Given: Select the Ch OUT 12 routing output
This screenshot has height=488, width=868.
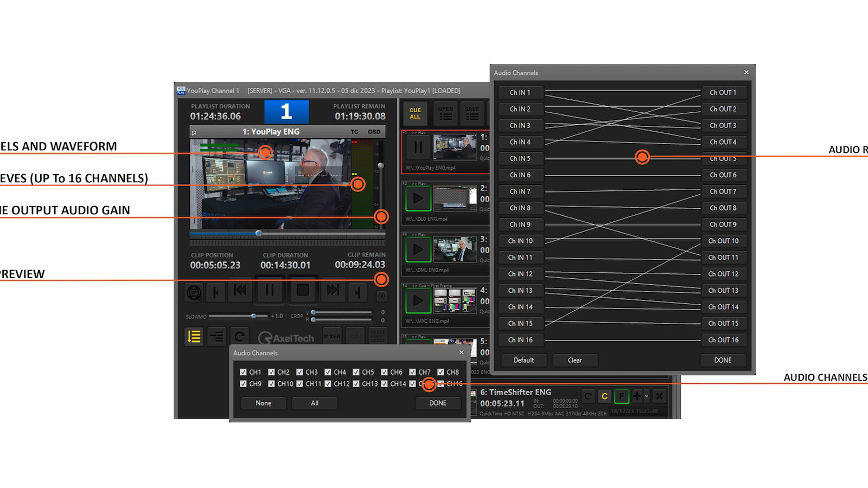Looking at the screenshot, I should tap(723, 274).
